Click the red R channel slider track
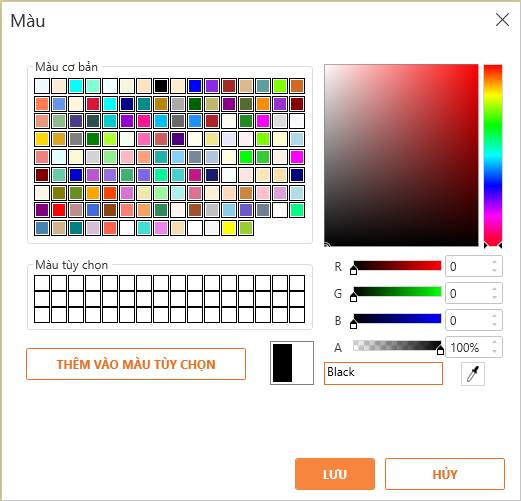This screenshot has width=521, height=501. pyautogui.click(x=397, y=266)
